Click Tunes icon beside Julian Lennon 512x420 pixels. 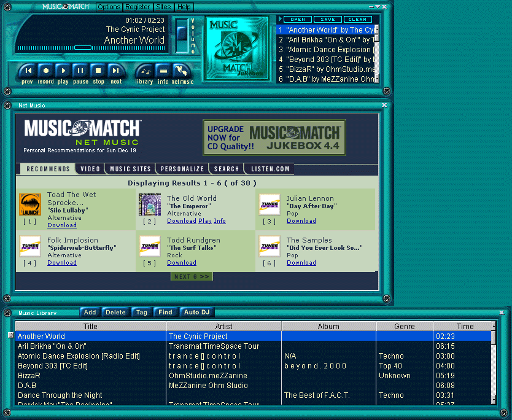[270, 204]
